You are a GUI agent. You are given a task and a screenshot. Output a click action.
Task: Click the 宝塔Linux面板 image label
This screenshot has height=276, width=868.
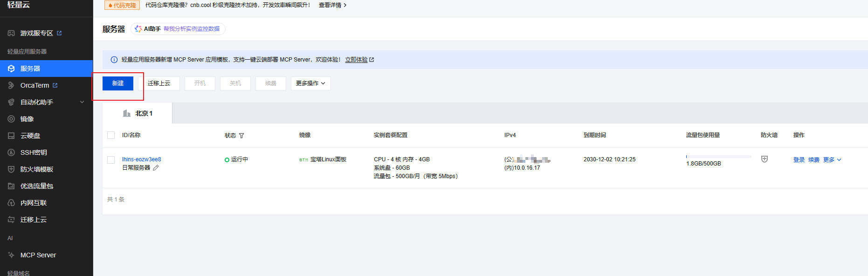coord(328,159)
